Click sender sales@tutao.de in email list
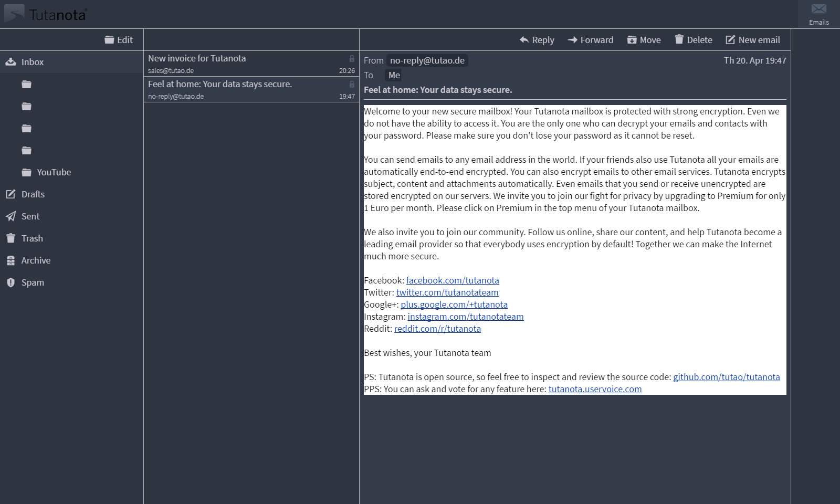Viewport: 840px width, 504px height. tap(171, 71)
